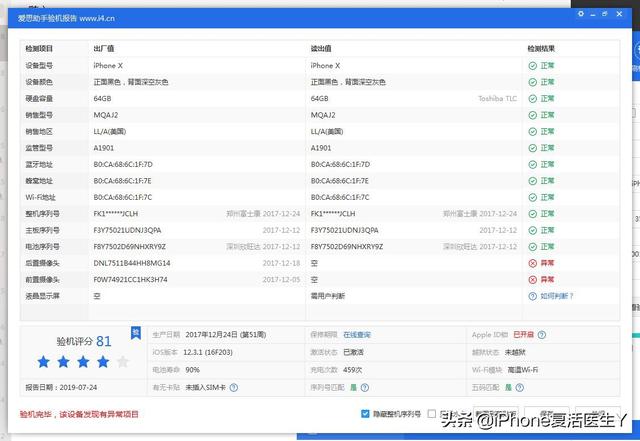The width and height of the screenshot is (640, 441).
Task: Click the Toshiba TLC storage note
Action: click(x=497, y=98)
